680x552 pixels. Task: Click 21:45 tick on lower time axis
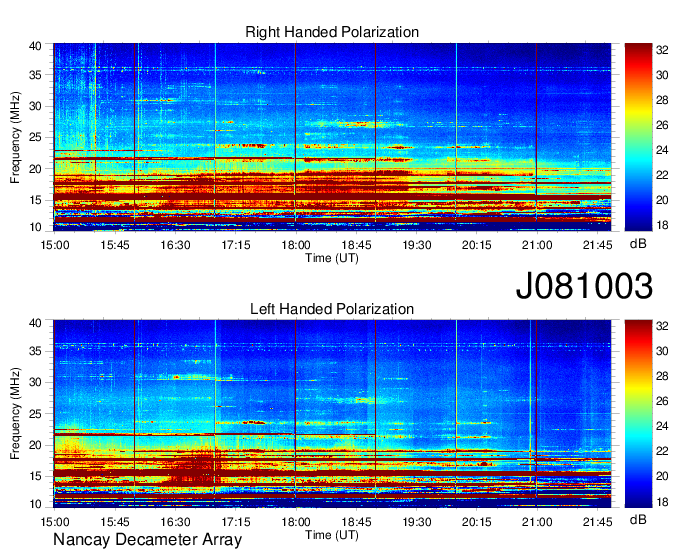(x=598, y=522)
